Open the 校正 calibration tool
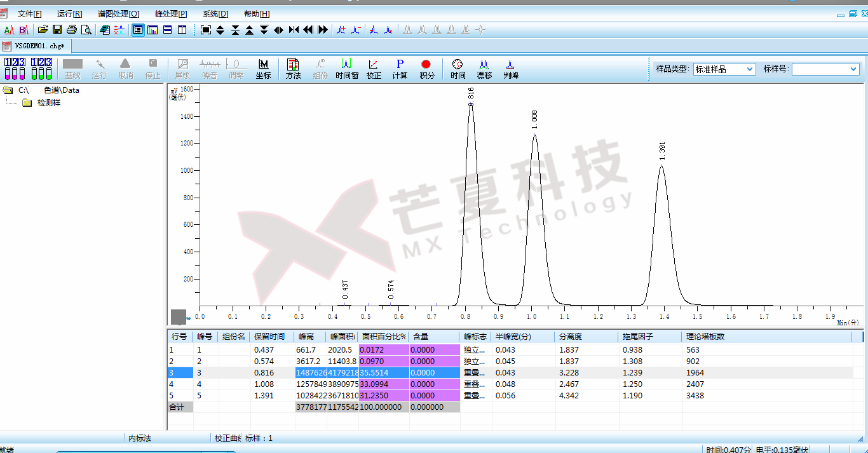Screen dimensions: 868x453 pos(374,69)
